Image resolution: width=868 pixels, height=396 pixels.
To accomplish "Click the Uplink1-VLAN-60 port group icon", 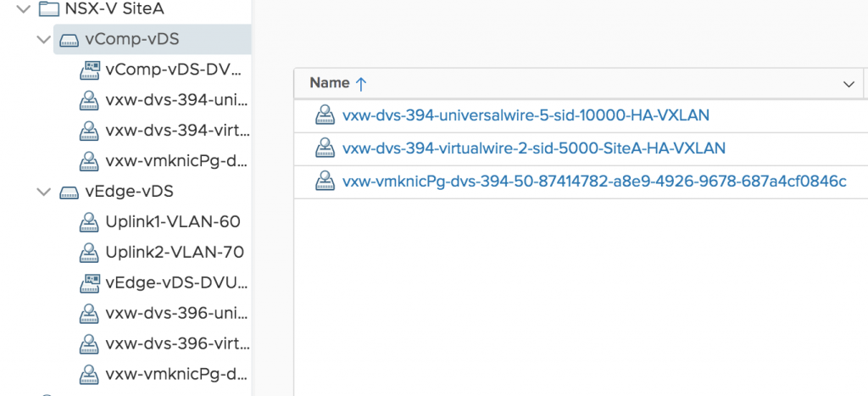I will point(90,222).
